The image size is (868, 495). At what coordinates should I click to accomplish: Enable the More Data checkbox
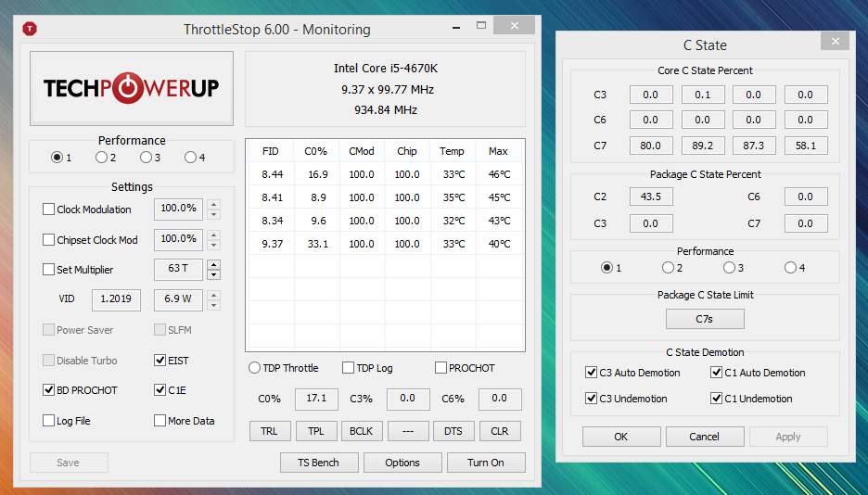[x=160, y=421]
